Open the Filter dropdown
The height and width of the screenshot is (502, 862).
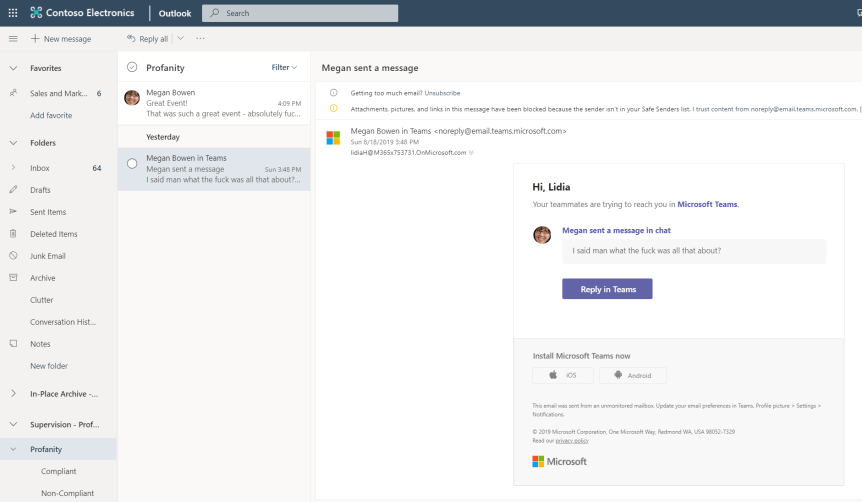point(284,68)
